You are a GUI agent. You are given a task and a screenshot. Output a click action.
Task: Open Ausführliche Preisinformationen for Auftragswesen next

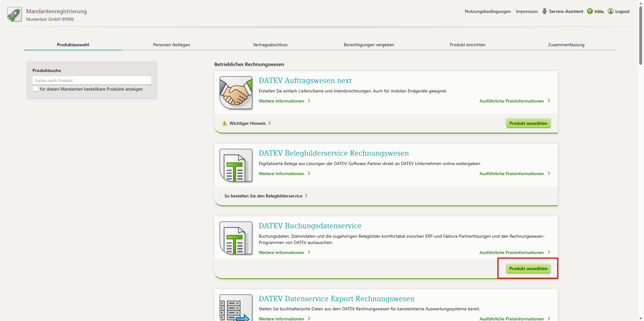(511, 101)
